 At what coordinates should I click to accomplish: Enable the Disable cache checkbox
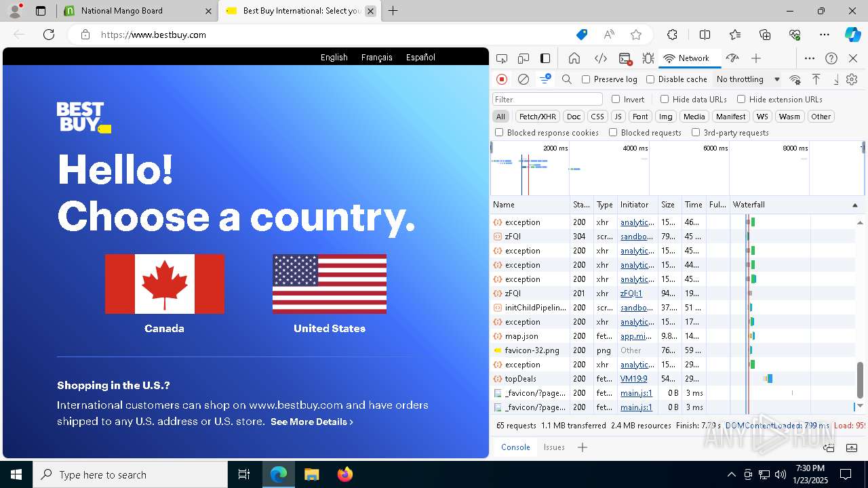(x=650, y=79)
